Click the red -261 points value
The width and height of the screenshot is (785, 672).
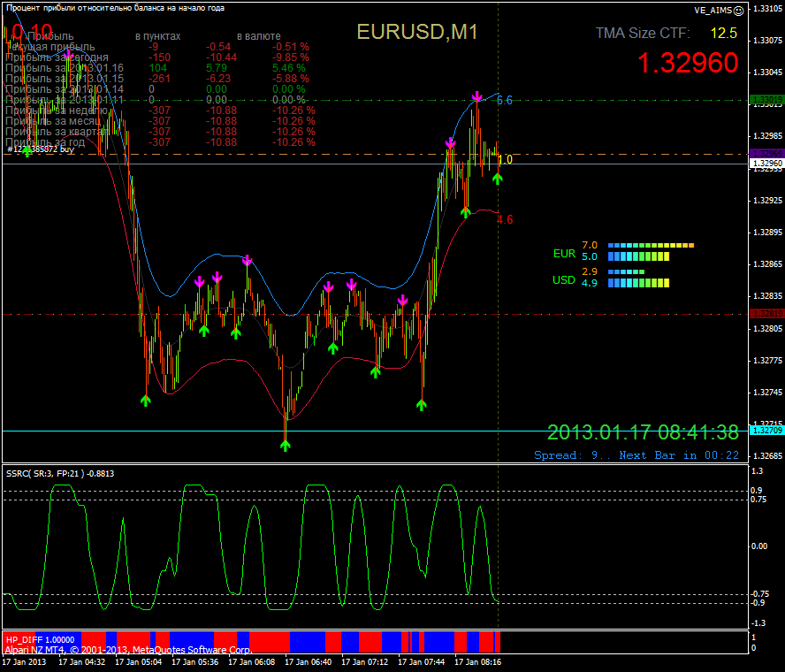pyautogui.click(x=159, y=79)
